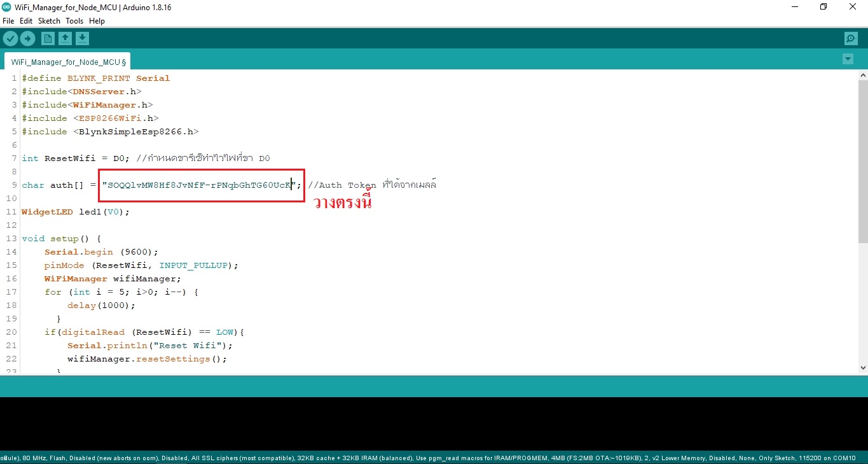The image size is (868, 464).
Task: Click the int ResetWifi = D0 line
Action: point(146,158)
